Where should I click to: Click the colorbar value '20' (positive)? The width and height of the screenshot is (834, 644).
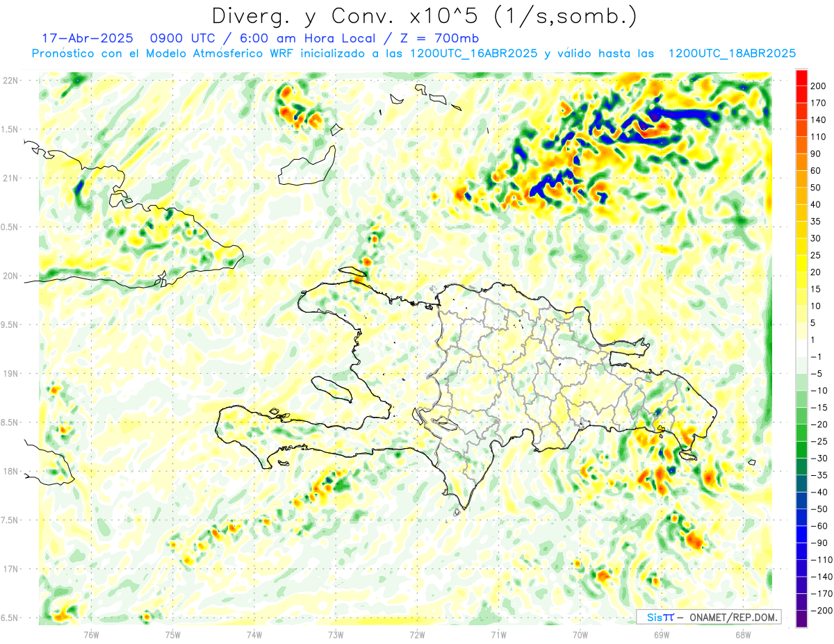point(817,272)
